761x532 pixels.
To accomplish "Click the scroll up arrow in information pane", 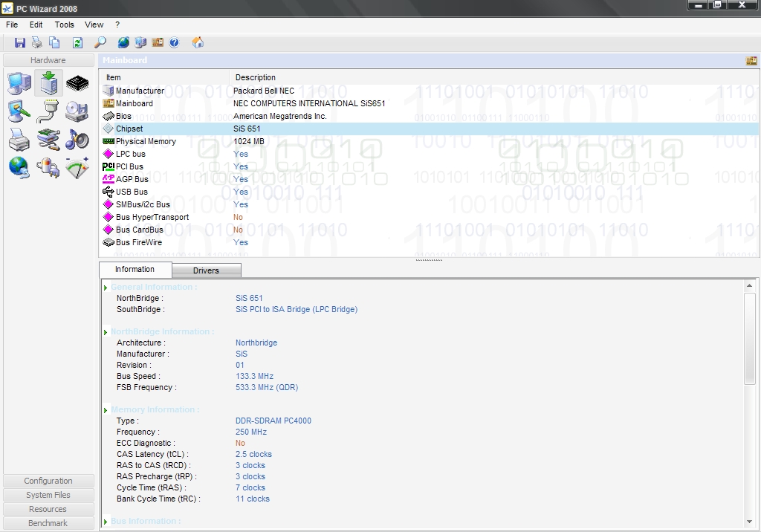I will tap(749, 286).
